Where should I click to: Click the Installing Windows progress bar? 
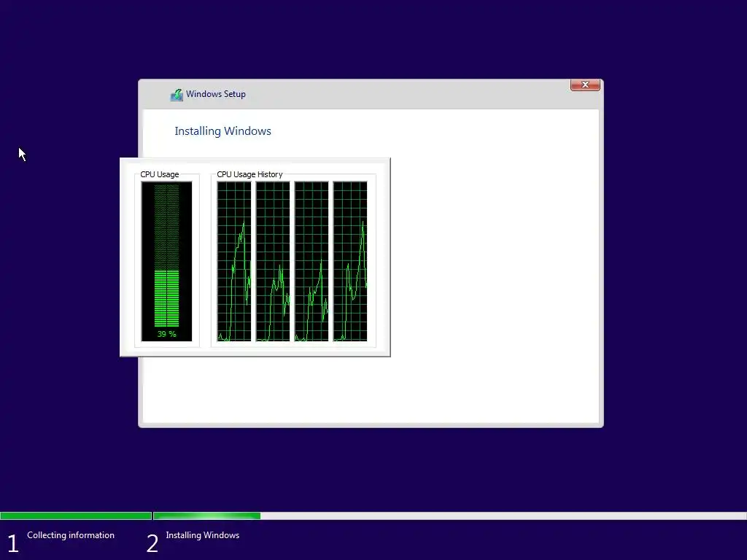coord(449,516)
